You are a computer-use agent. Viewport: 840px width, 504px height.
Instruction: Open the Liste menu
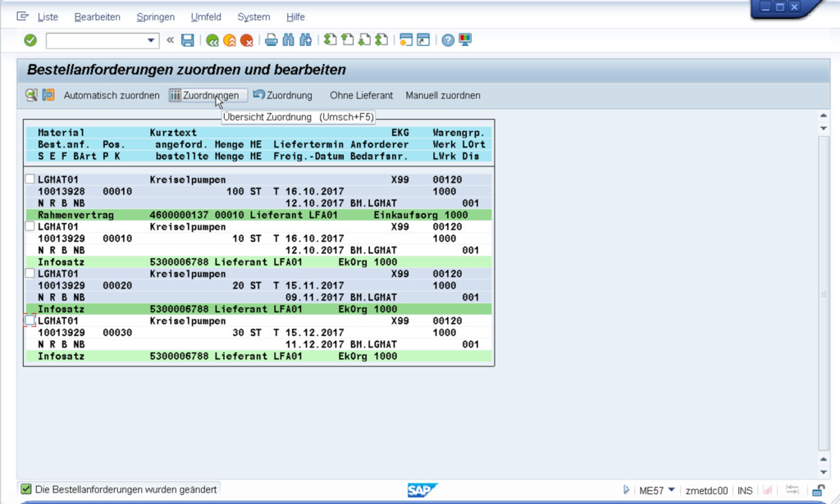[48, 17]
